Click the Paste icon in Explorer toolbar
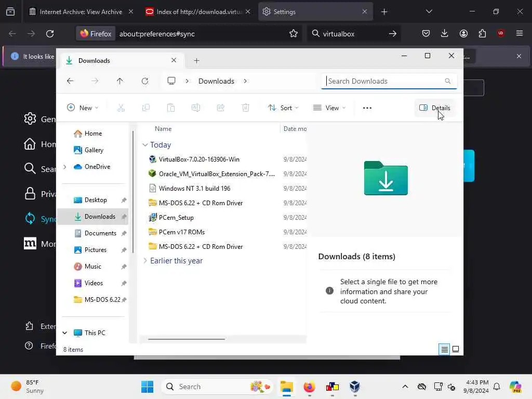Screen dimensions: 532x399 (171, 108)
